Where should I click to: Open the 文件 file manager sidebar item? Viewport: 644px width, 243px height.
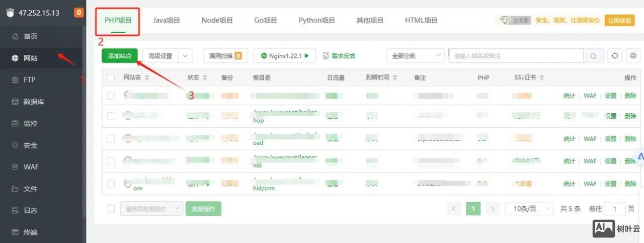[x=31, y=189]
